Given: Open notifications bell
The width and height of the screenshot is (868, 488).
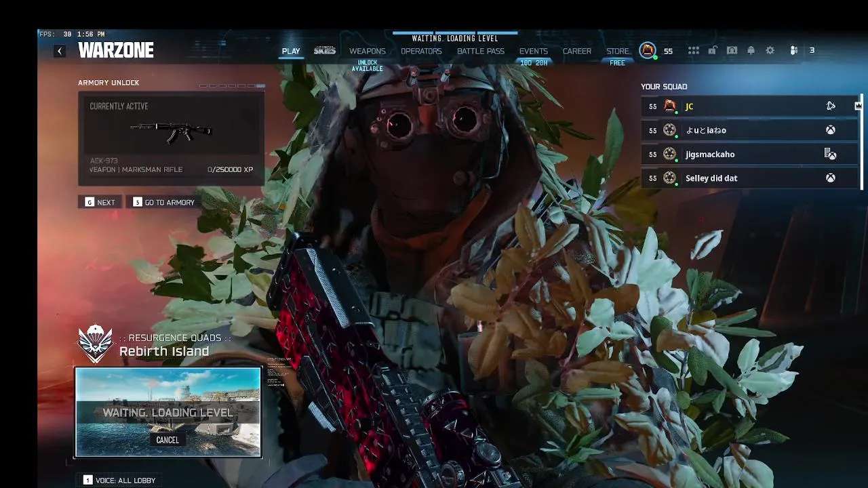Looking at the screenshot, I should (751, 51).
